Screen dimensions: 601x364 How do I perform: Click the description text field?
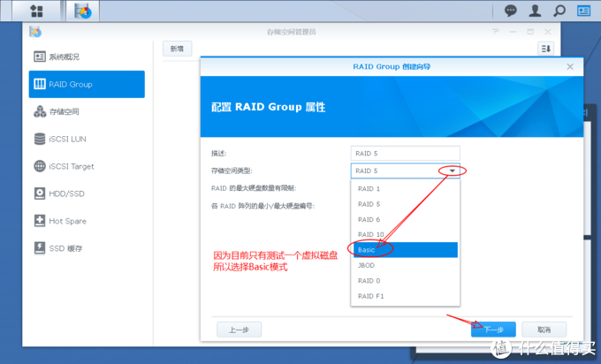[x=405, y=153]
